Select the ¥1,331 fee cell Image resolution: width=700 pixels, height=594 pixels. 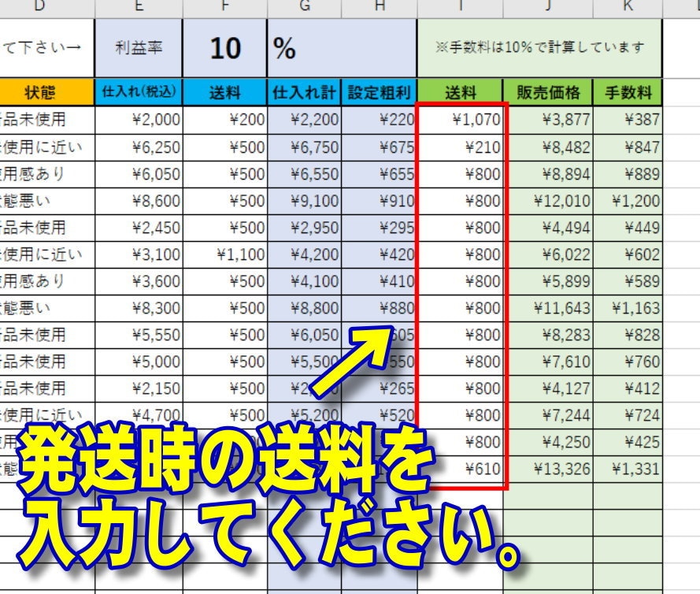(628, 469)
